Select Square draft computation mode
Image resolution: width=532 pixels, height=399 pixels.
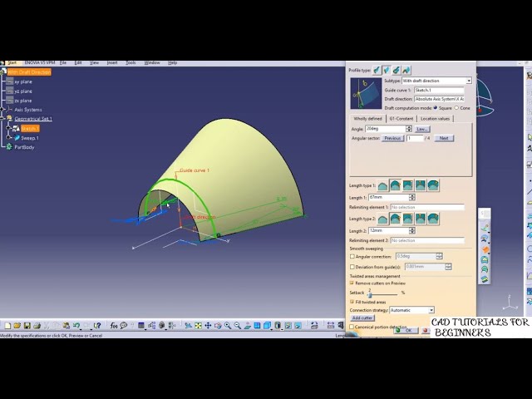click(x=436, y=108)
